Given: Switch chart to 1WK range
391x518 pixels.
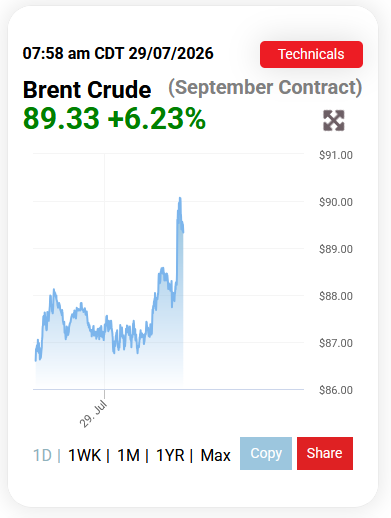Looking at the screenshot, I should (x=84, y=455).
